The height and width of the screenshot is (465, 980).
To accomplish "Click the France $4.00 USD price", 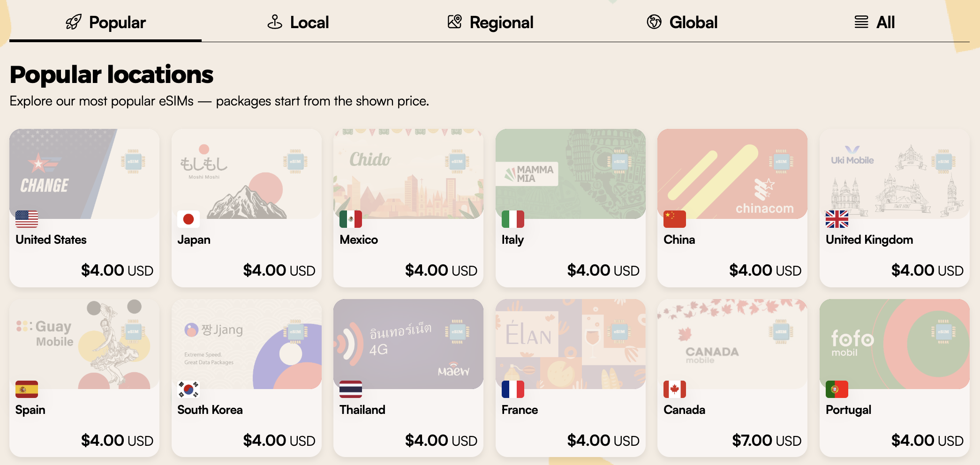I will point(603,441).
